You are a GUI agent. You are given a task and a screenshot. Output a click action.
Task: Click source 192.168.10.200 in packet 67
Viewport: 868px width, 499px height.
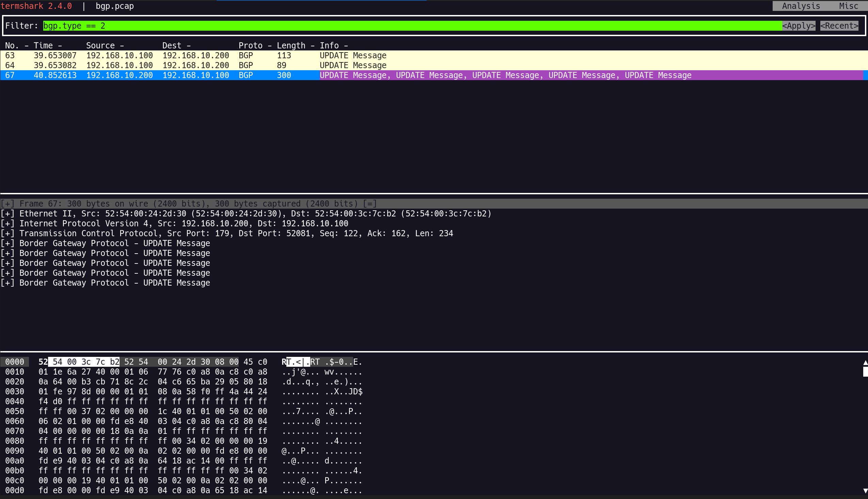pyautogui.click(x=119, y=75)
